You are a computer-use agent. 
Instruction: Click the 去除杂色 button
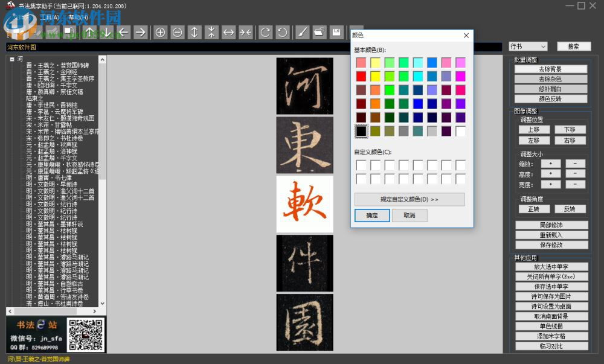(550, 79)
